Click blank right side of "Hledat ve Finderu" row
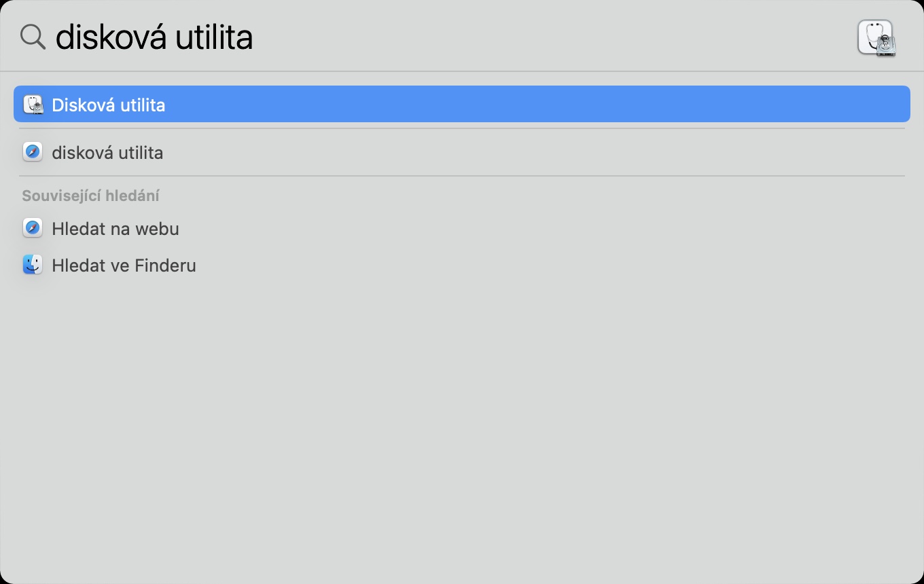 click(x=611, y=266)
